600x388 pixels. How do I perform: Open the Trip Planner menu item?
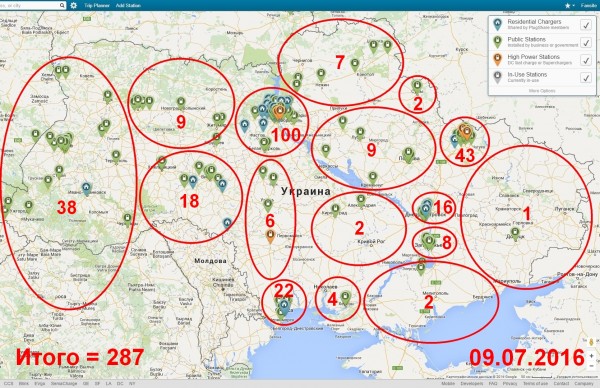click(97, 5)
